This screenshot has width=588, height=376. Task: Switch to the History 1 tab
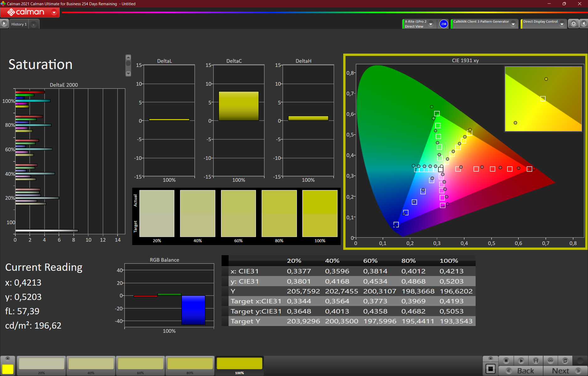19,24
